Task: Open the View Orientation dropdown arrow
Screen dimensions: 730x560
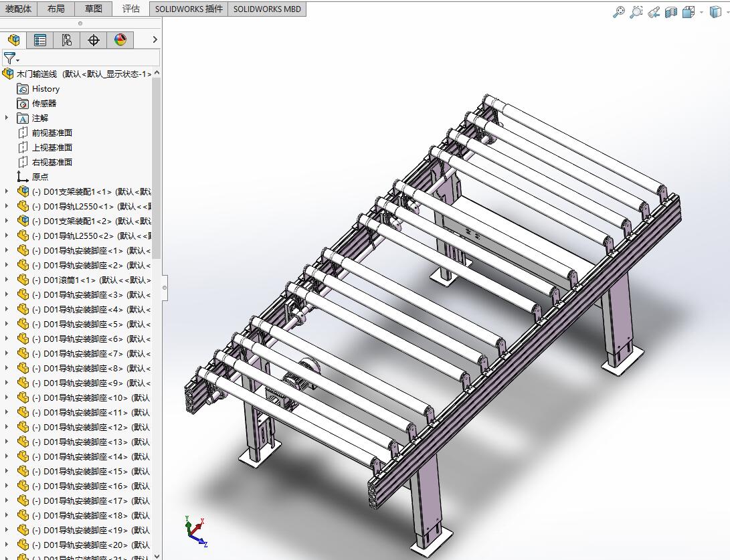Action: (701, 13)
